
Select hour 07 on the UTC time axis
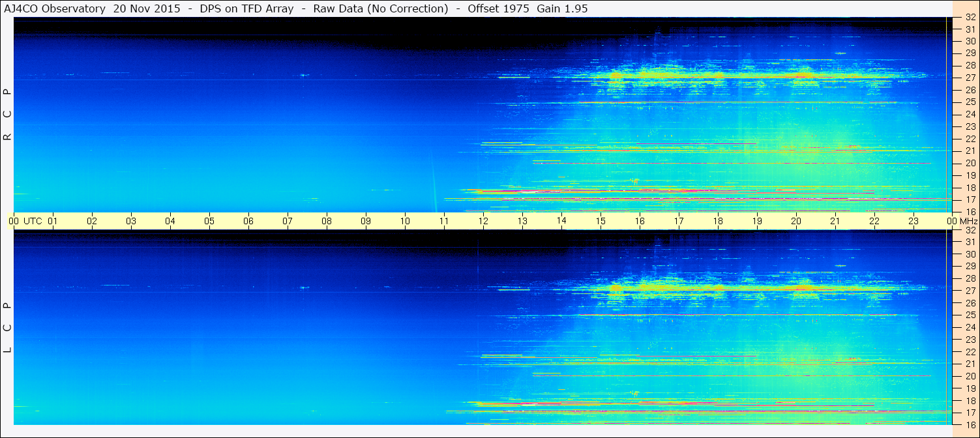click(288, 221)
